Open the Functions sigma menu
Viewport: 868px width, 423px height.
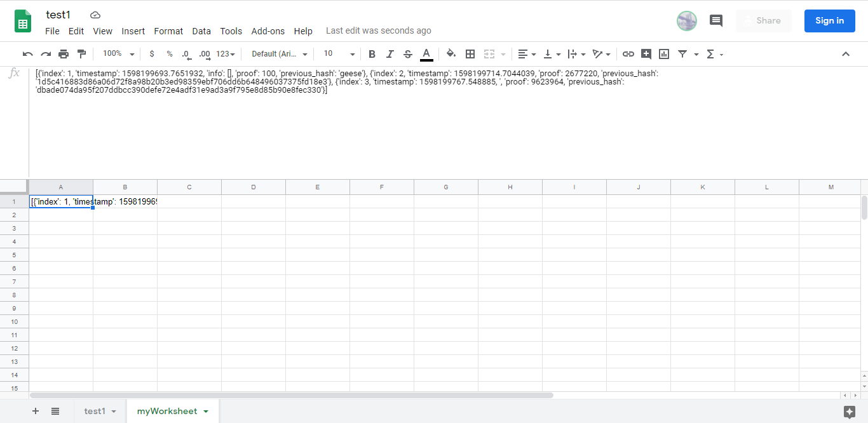pos(715,54)
